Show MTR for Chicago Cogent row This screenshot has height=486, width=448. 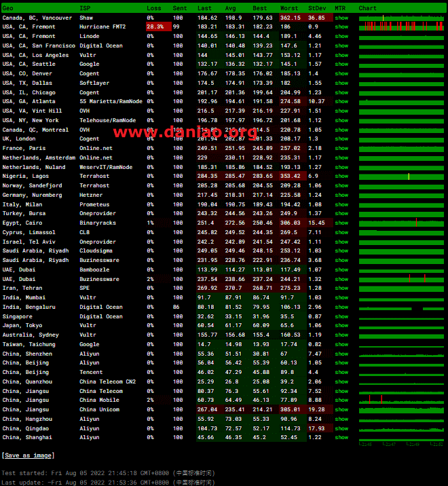coord(341,93)
